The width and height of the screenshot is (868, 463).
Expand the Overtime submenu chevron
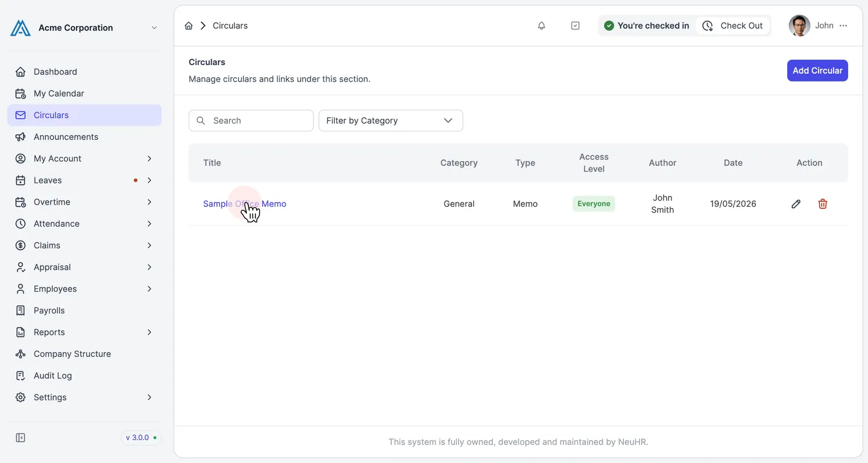point(149,202)
